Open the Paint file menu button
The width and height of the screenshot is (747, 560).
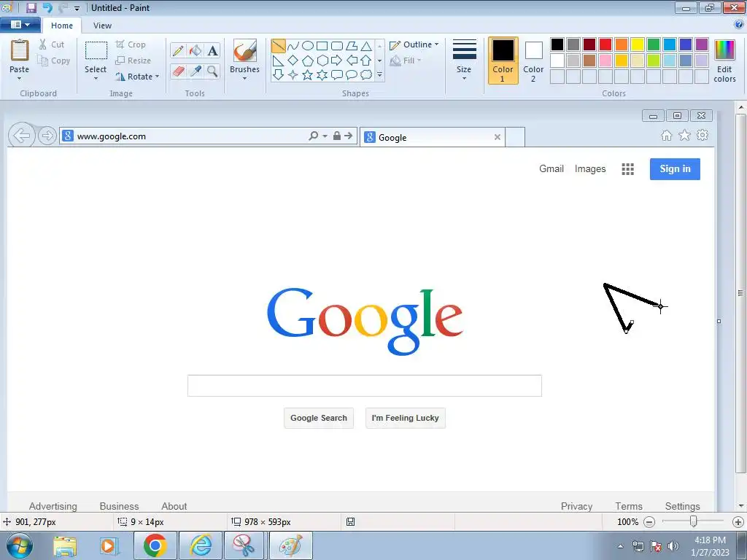pyautogui.click(x=20, y=25)
